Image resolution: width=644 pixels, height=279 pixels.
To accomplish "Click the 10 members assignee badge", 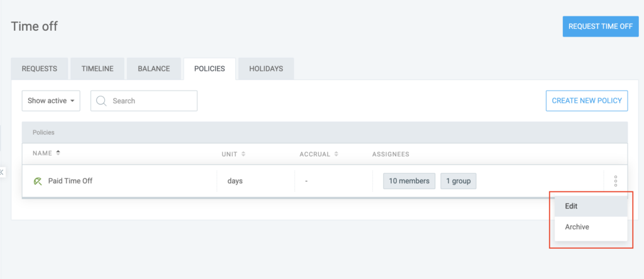I will (409, 181).
